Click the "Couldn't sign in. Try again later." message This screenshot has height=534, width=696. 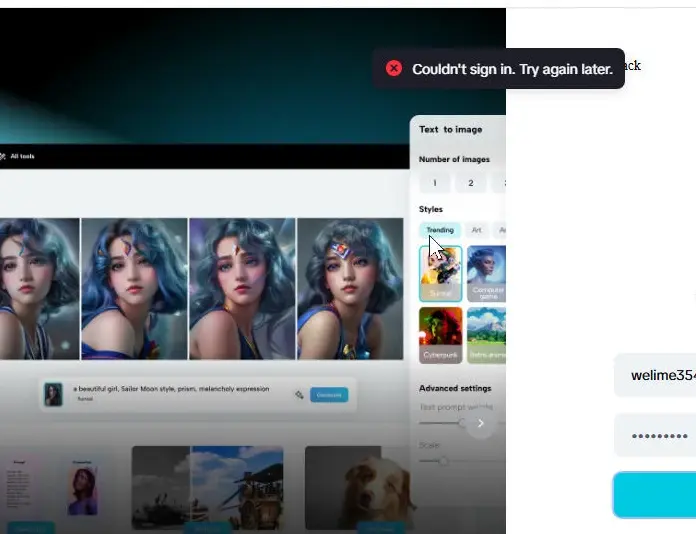pyautogui.click(x=512, y=69)
